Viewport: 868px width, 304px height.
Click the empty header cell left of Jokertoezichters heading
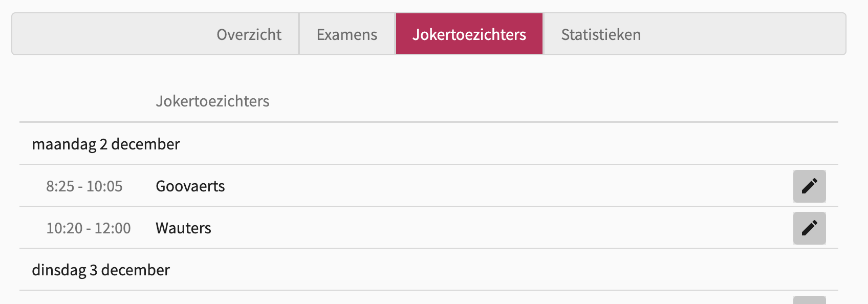pyautogui.click(x=82, y=101)
